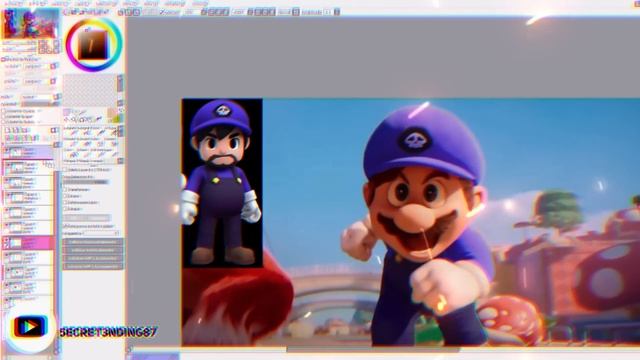This screenshot has height=360, width=640.
Task: Toggle visibility eye of pink highlighted layer
Action: tap(6, 240)
